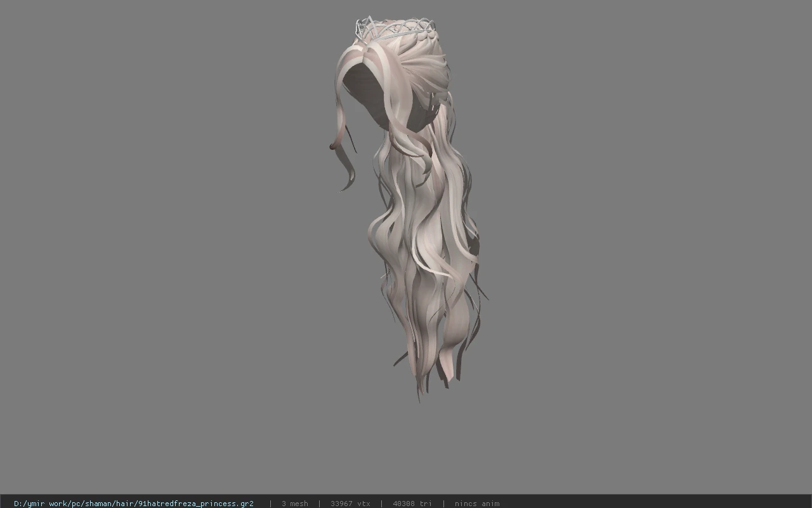Click the "33967 vtx" vertex count
Viewport: 812px width, 508px height.
[x=350, y=504]
